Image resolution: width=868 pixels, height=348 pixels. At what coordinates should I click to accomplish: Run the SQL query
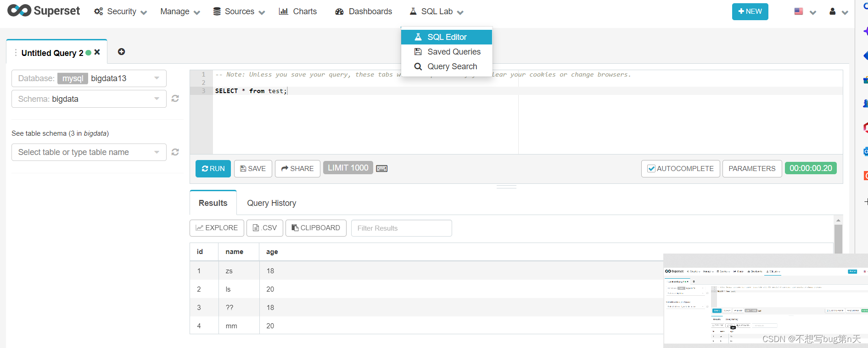click(213, 169)
